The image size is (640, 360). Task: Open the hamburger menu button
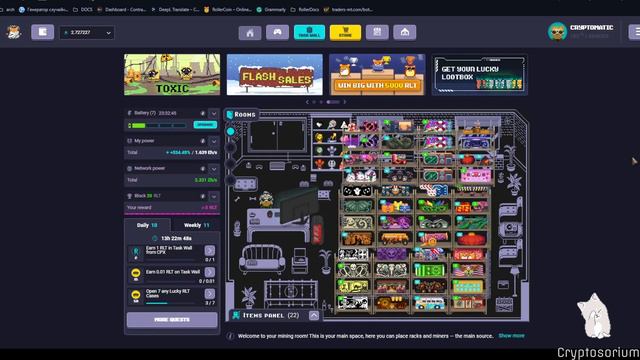pyautogui.click(x=634, y=32)
